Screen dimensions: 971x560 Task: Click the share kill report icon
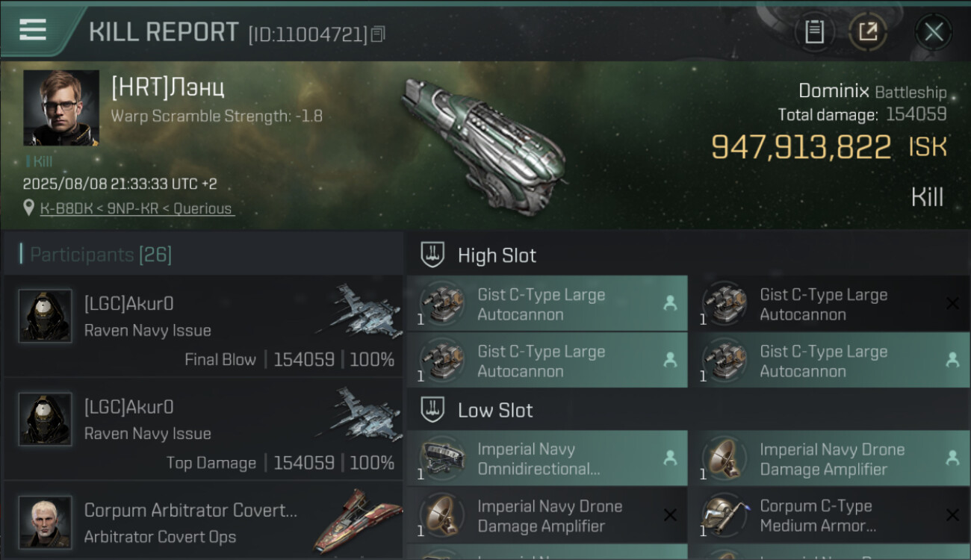coord(868,31)
